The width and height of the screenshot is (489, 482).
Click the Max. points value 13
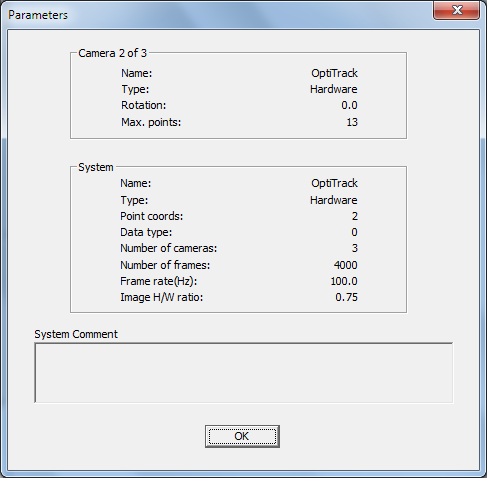click(x=352, y=122)
